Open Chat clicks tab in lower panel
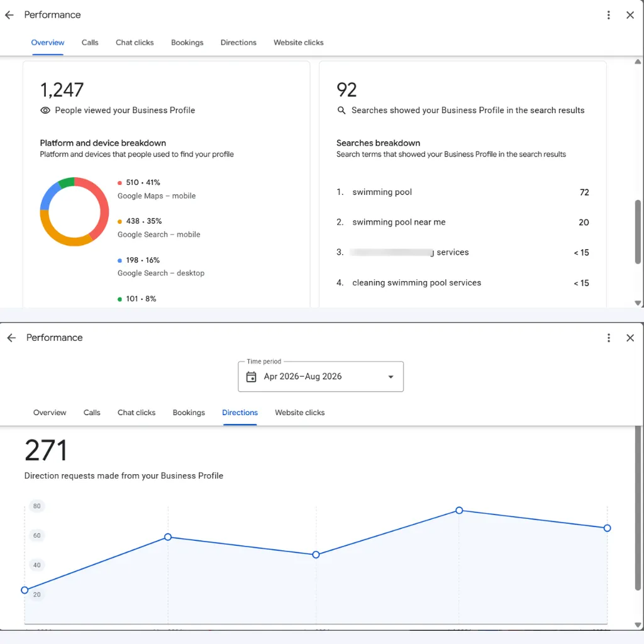Viewport: 644px width, 644px height. click(136, 413)
